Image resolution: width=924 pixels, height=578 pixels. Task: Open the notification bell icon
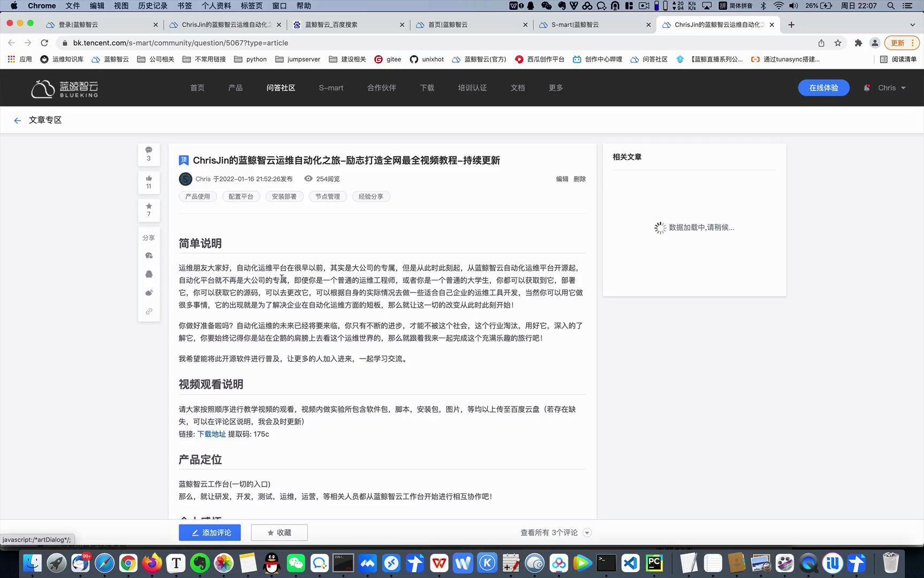(x=866, y=88)
